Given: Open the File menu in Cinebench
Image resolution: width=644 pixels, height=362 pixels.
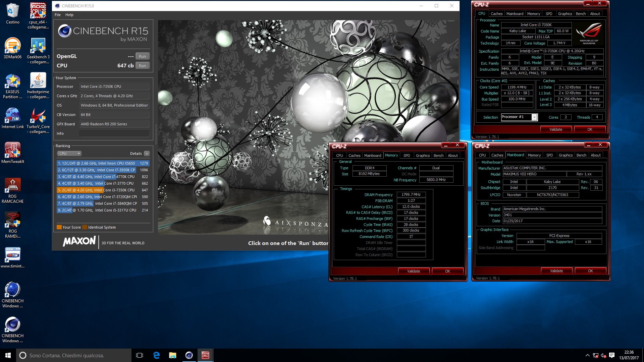Looking at the screenshot, I should point(58,15).
